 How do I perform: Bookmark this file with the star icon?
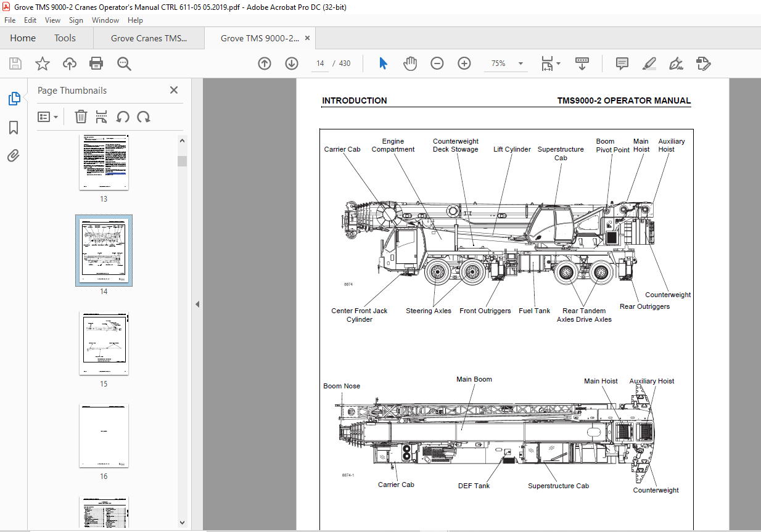pyautogui.click(x=43, y=63)
